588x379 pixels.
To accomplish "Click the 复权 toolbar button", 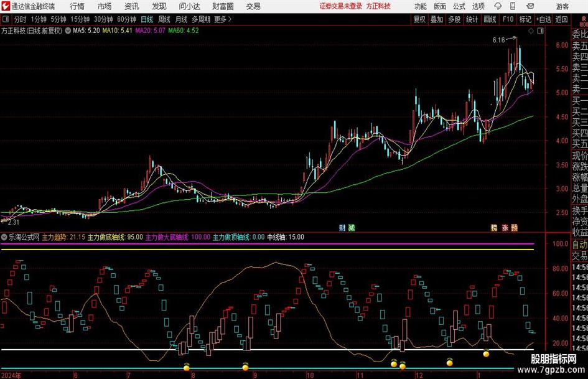I will [419, 19].
